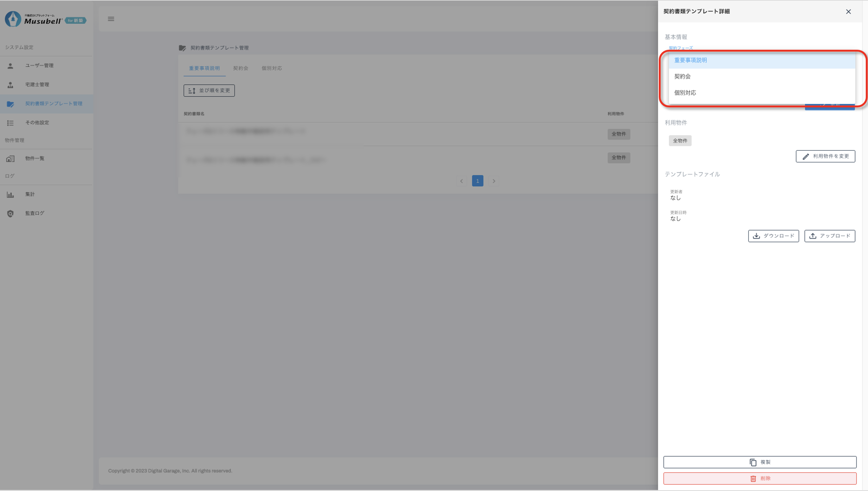Click アップロード button
The width and height of the screenshot is (868, 491).
click(x=829, y=236)
